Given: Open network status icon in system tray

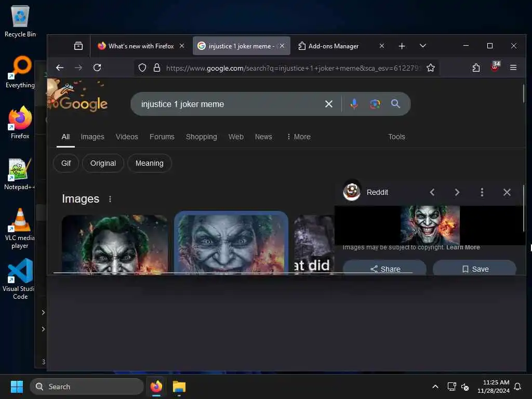Looking at the screenshot, I should (x=451, y=387).
